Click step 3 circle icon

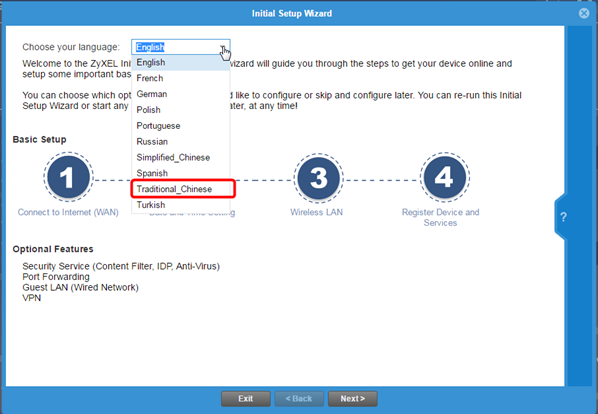[x=318, y=178]
